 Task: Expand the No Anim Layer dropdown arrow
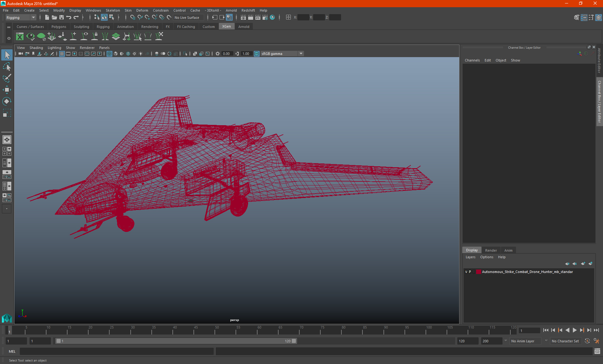click(x=506, y=341)
